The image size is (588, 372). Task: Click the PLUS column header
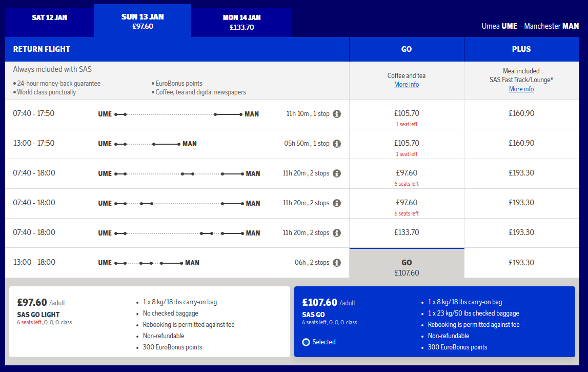[521, 49]
